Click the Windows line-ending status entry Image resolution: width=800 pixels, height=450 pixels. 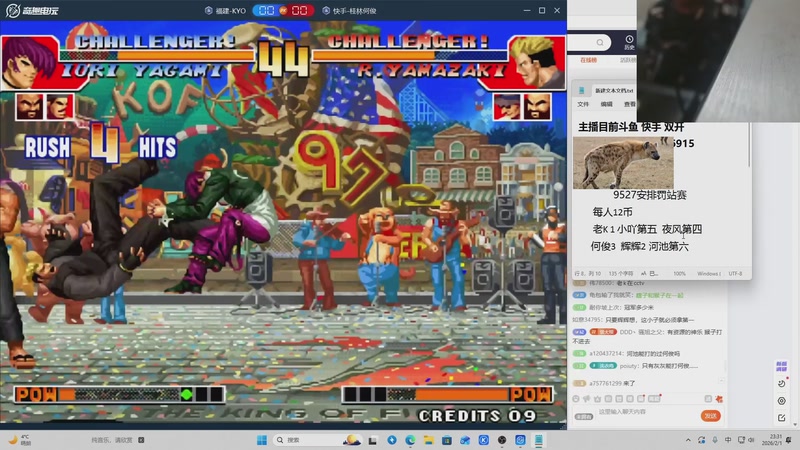point(709,274)
